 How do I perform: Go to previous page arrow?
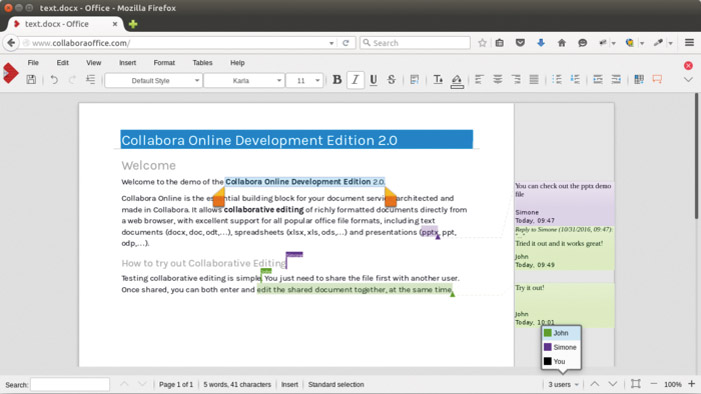click(595, 384)
